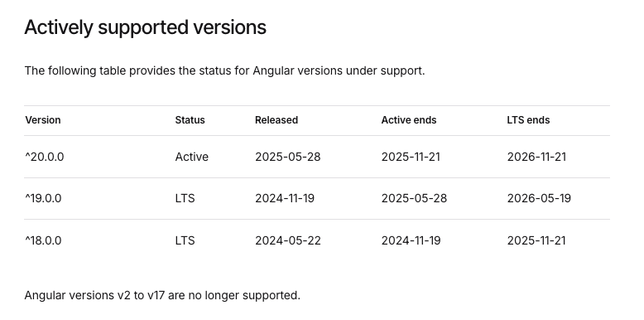This screenshot has height=320, width=644.
Task: Select the ^19.0.0 version cell
Action: [x=44, y=199]
